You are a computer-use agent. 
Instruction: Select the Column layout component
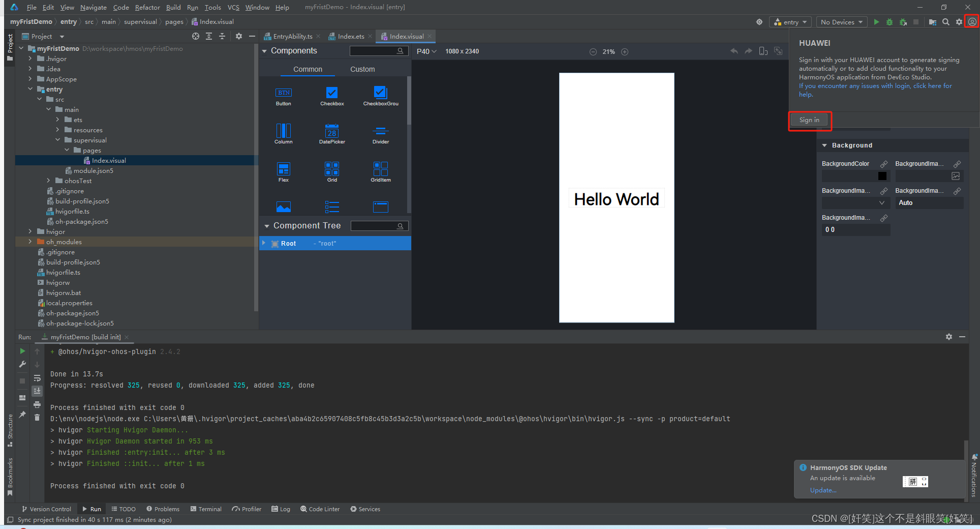284,134
